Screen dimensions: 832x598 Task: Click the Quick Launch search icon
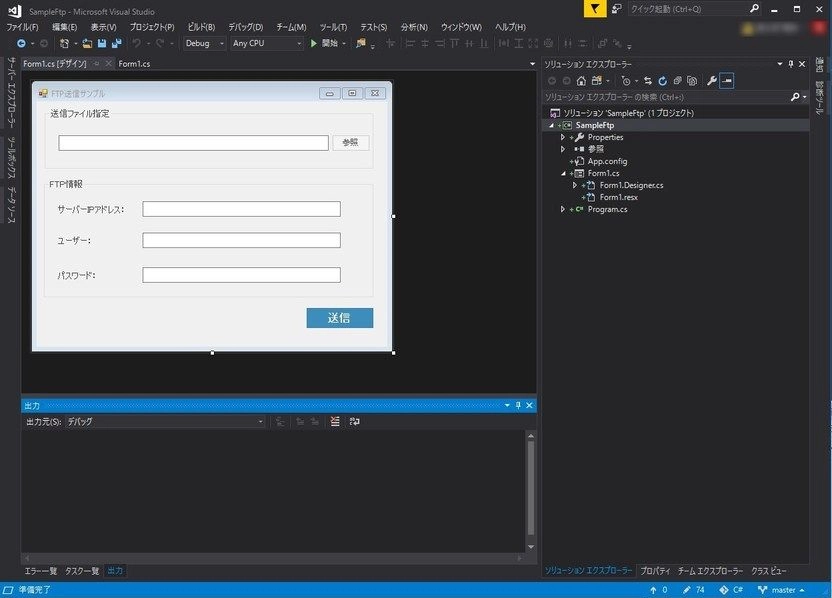click(x=754, y=8)
